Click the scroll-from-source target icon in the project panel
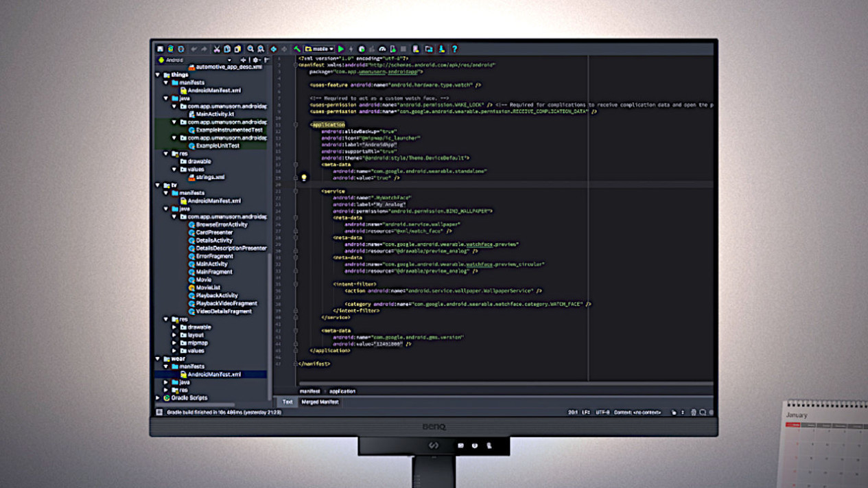 (x=244, y=60)
